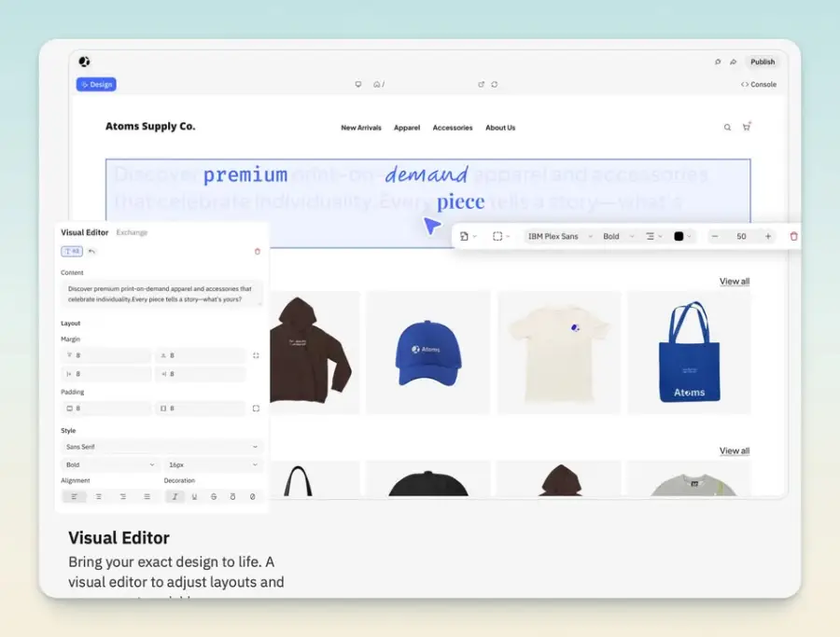The height and width of the screenshot is (637, 840).
Task: Open the dashed-square border dropdown
Action: (x=501, y=236)
